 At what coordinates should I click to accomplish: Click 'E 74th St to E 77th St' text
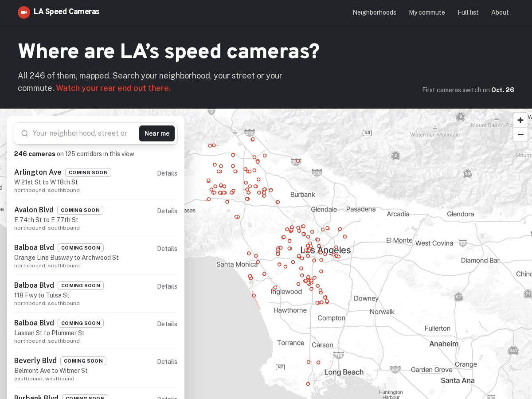[x=46, y=220]
